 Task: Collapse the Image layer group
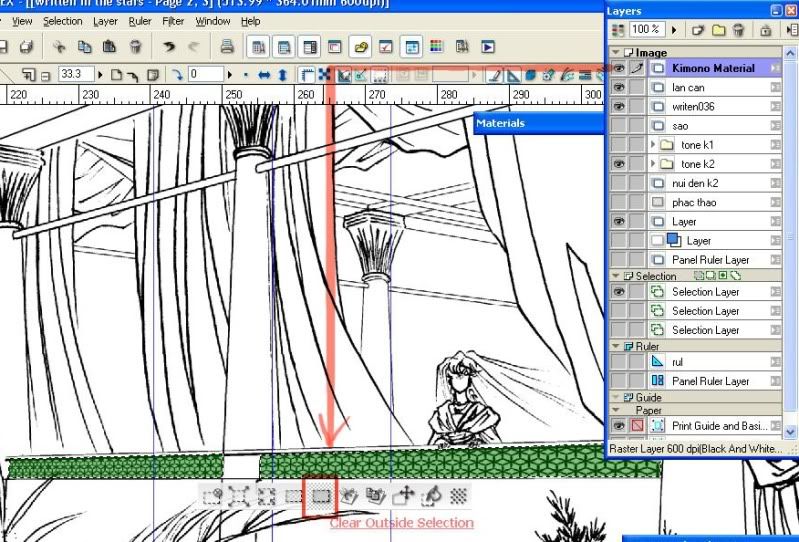(x=615, y=52)
